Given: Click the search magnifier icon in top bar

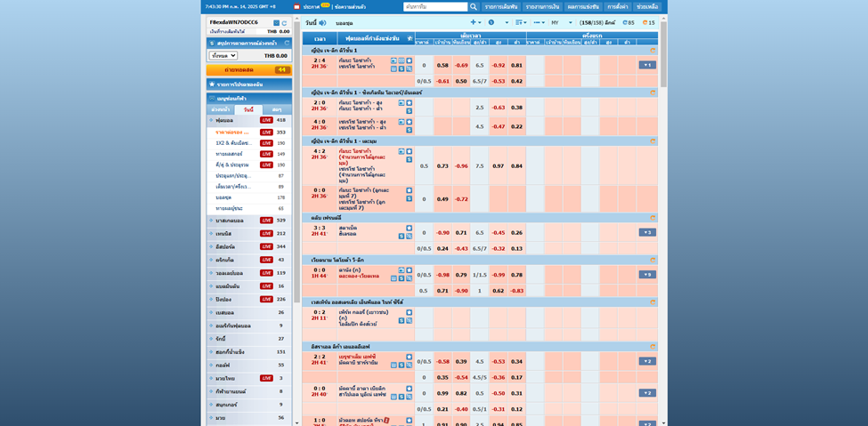Looking at the screenshot, I should pos(474,6).
